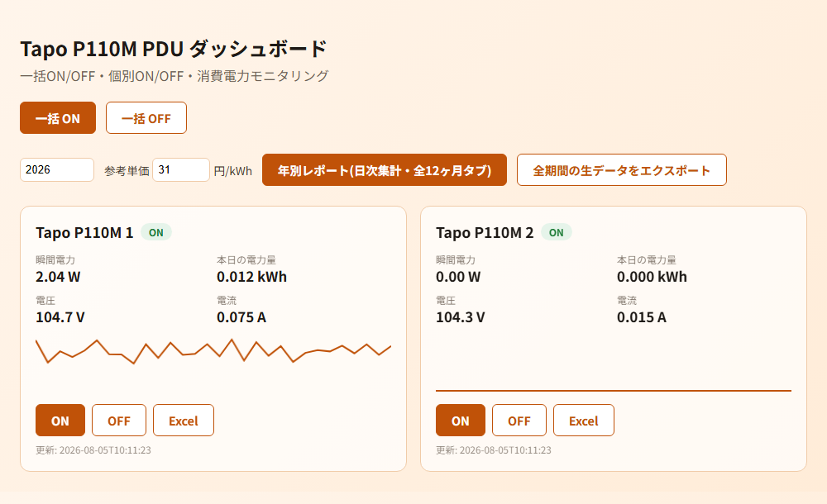Download Excel for Tapo P110M 1
Viewport: 827px width, 504px height.
pyautogui.click(x=184, y=421)
